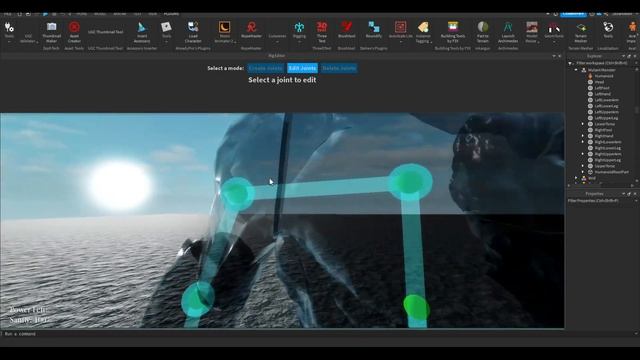Select the lower-left teal joint in viewport
The image size is (640, 360).
pos(198,299)
